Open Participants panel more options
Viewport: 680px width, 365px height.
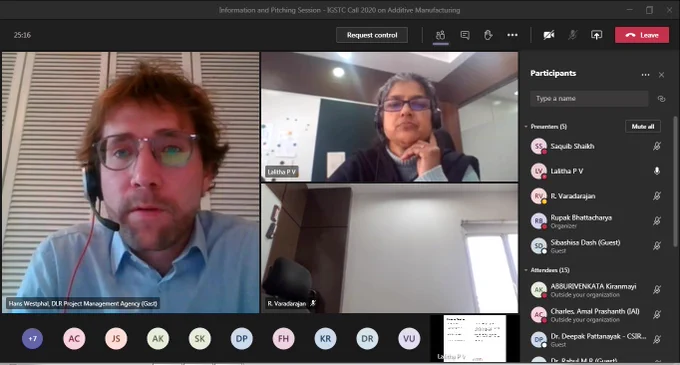645,75
